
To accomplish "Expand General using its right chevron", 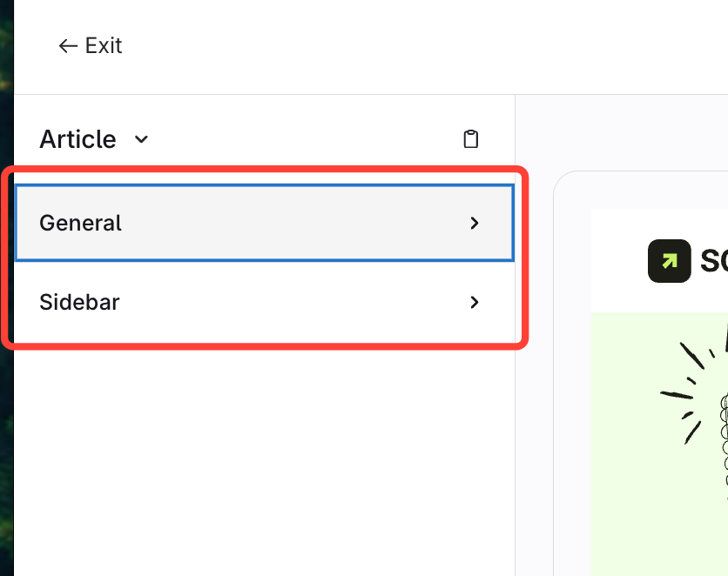I will [x=475, y=224].
